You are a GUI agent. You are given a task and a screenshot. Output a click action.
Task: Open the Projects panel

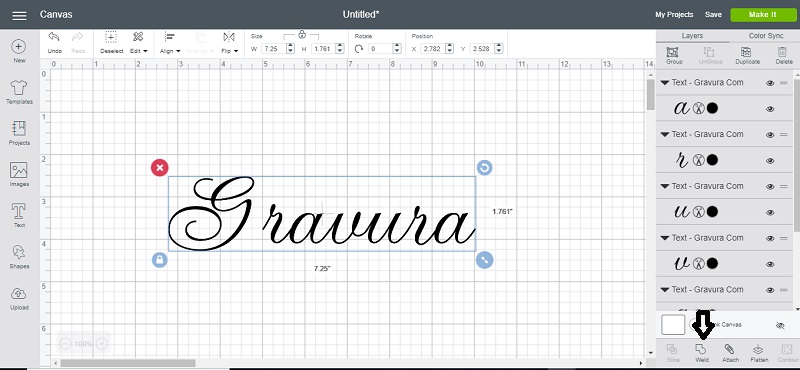coord(19,133)
